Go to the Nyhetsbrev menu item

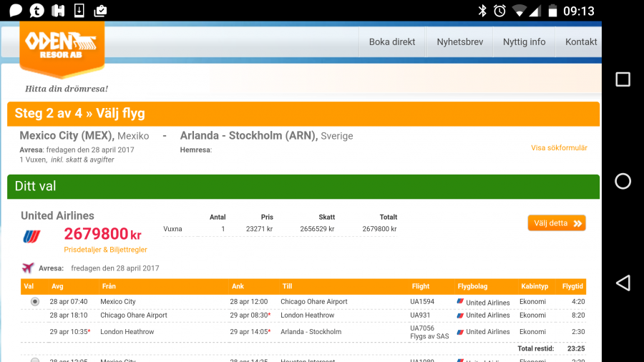pyautogui.click(x=460, y=42)
